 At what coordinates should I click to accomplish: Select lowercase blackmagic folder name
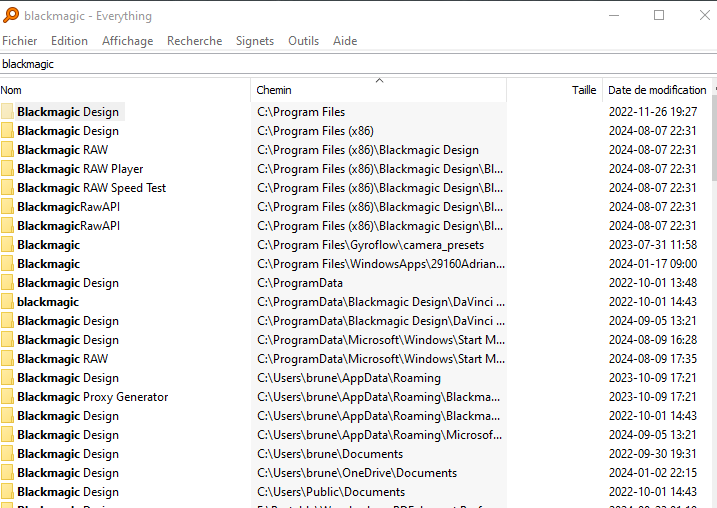click(x=48, y=302)
